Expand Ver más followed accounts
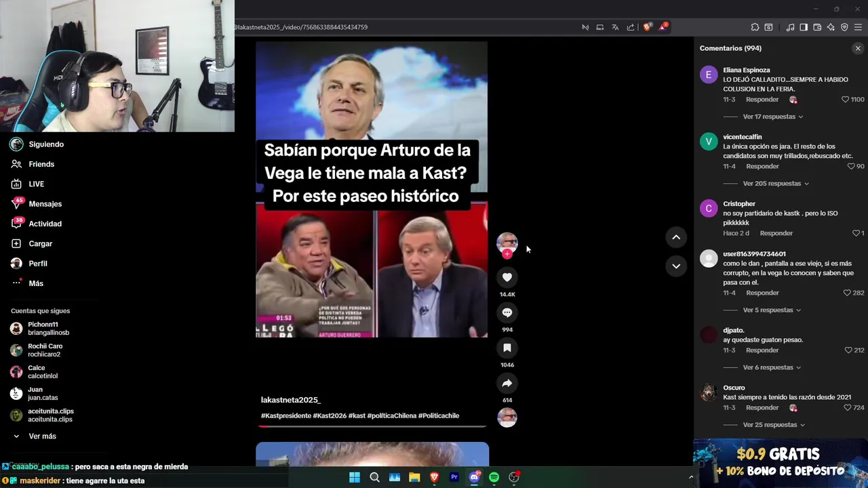 pyautogui.click(x=42, y=436)
